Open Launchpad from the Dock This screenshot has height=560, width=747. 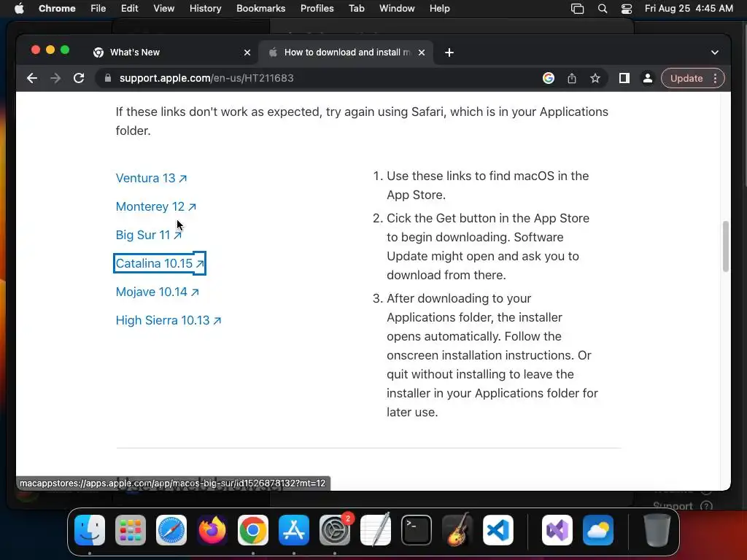point(131,530)
